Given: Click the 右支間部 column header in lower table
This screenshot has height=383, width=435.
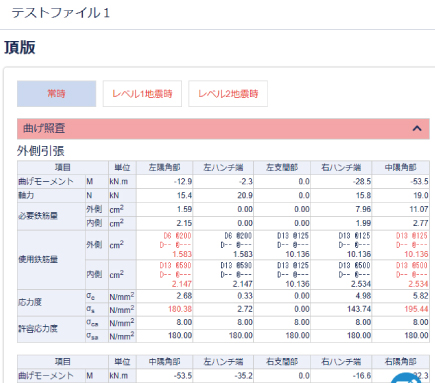Looking at the screenshot, I should click(282, 362).
